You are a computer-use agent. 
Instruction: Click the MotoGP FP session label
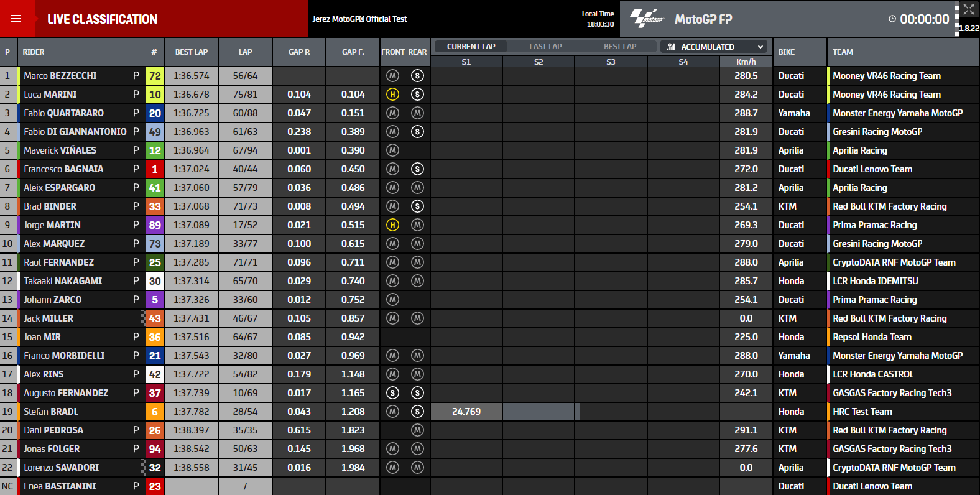703,19
